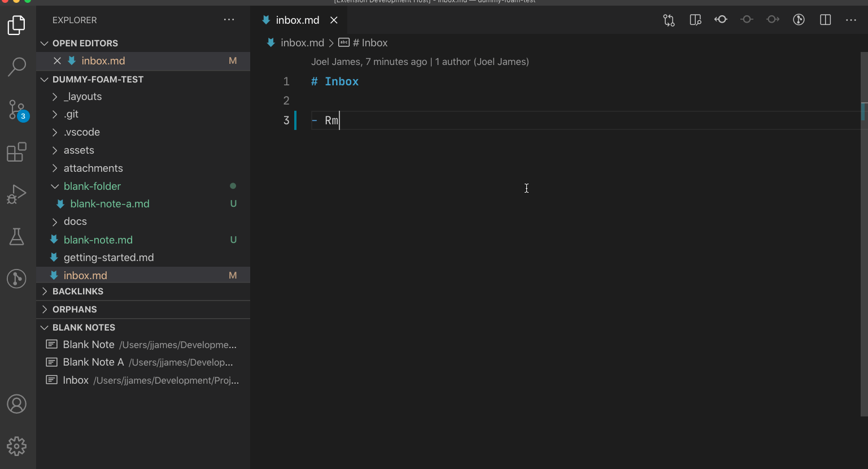
Task: Open getting-started.md file
Action: pyautogui.click(x=143, y=258)
